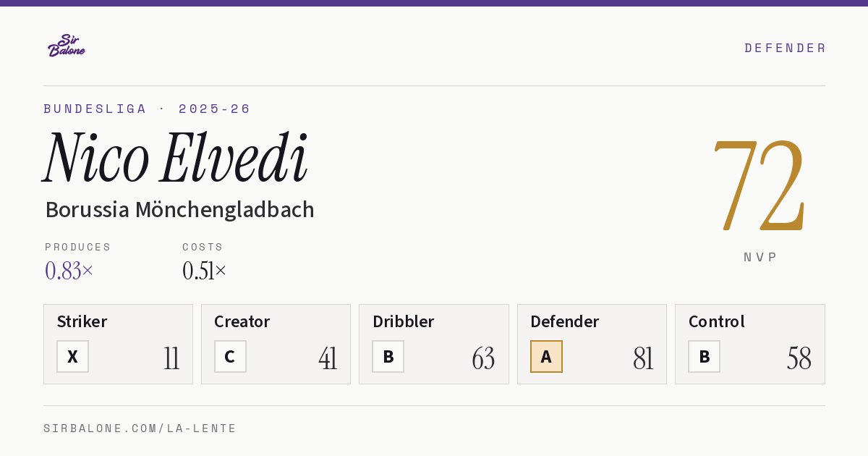This screenshot has width=868, height=456.
Task: Click the large 72 NVP score
Action: [759, 185]
